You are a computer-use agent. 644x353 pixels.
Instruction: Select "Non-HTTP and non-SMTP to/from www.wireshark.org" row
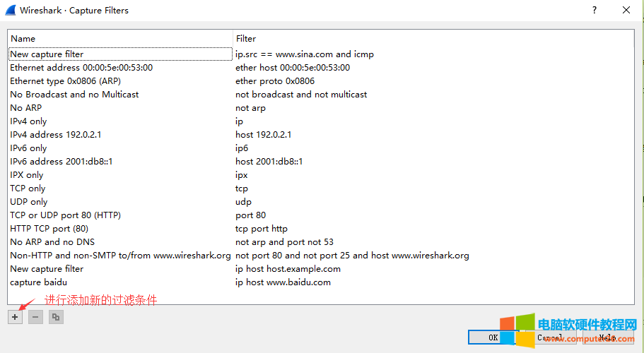(x=120, y=256)
